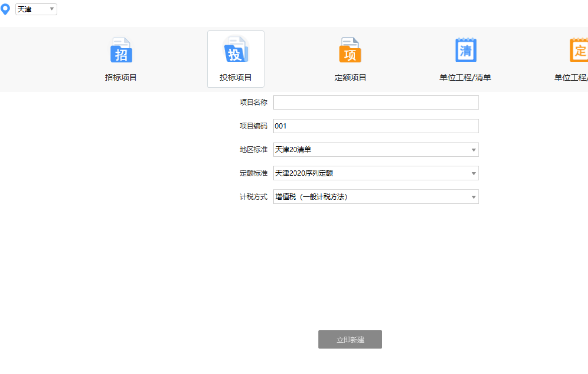
Task: Click the 单位工程/清单 text label
Action: [x=465, y=77]
